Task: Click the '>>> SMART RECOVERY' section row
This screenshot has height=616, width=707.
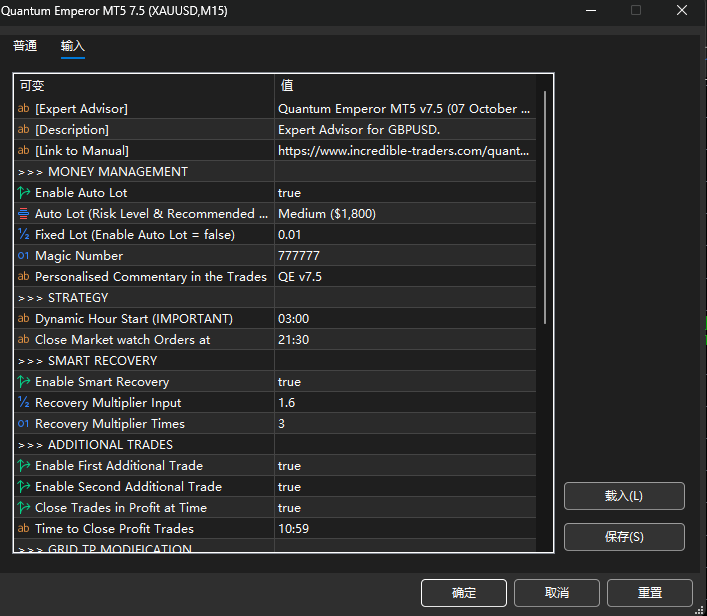Action: click(275, 361)
